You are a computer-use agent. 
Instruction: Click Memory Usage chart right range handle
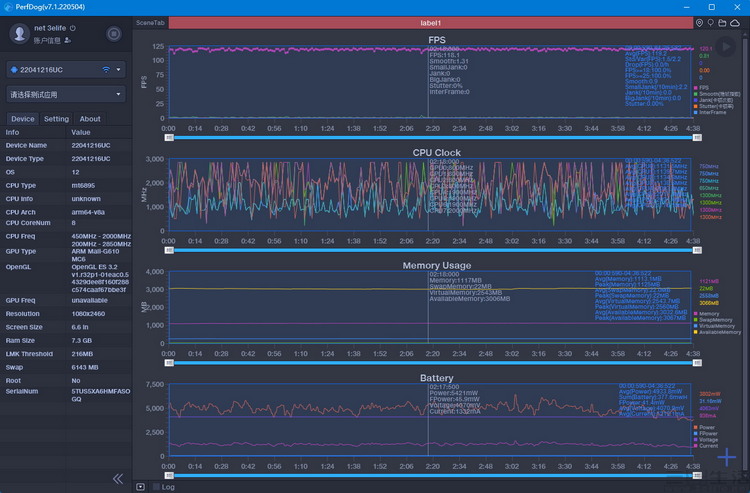point(697,363)
